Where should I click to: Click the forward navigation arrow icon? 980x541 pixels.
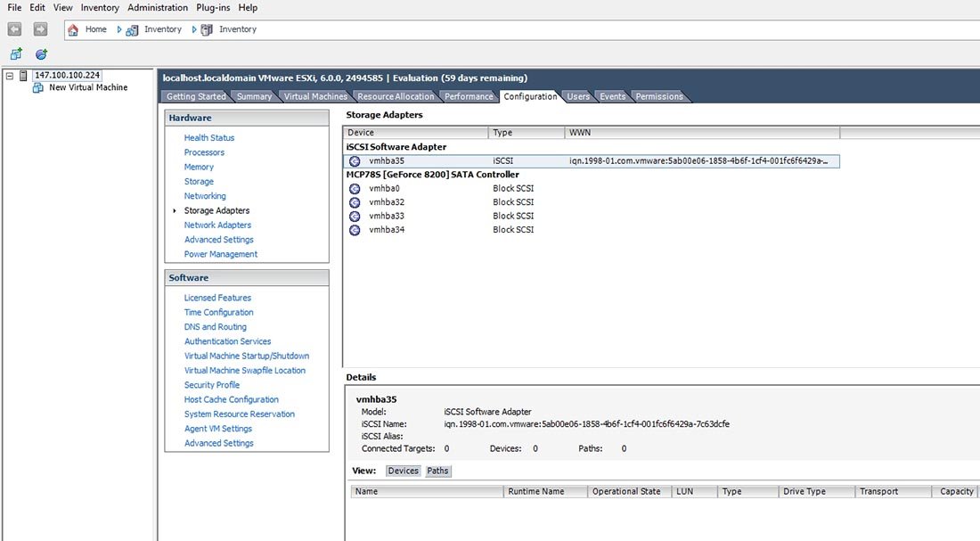pyautogui.click(x=40, y=29)
